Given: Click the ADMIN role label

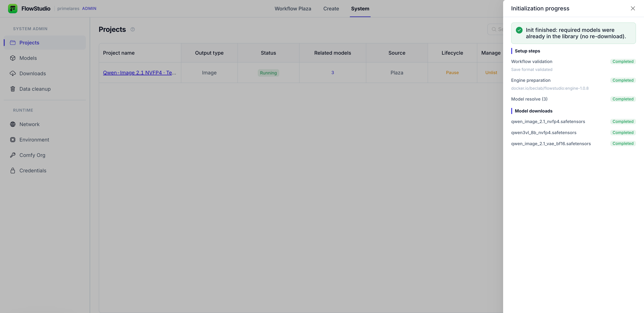Looking at the screenshot, I should tap(89, 9).
